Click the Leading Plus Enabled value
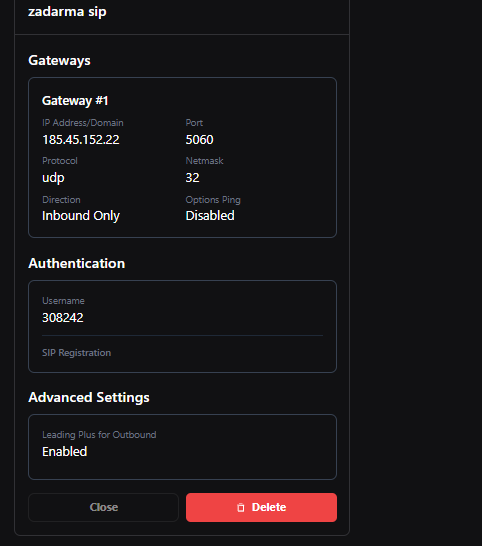Image resolution: width=482 pixels, height=546 pixels. coord(64,452)
